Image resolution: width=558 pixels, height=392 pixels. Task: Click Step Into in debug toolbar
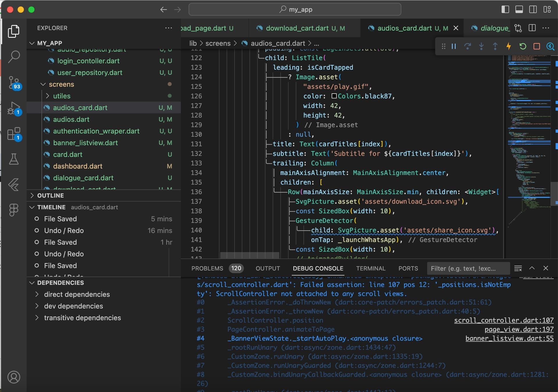481,46
